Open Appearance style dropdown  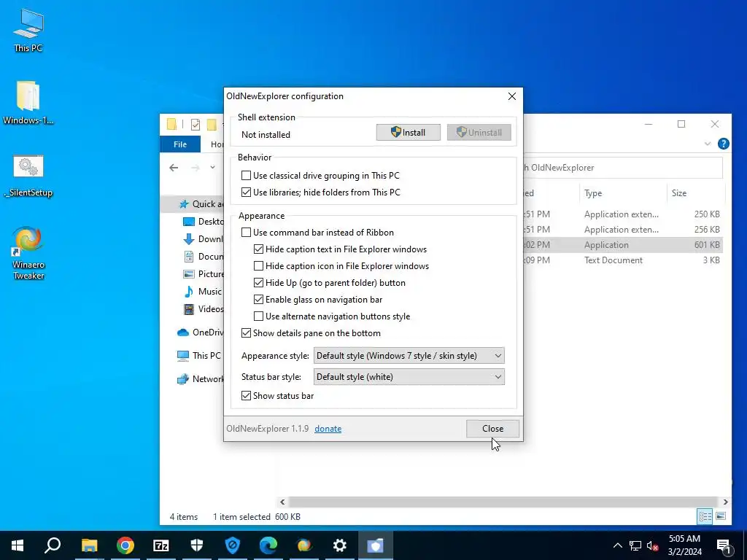tap(409, 356)
